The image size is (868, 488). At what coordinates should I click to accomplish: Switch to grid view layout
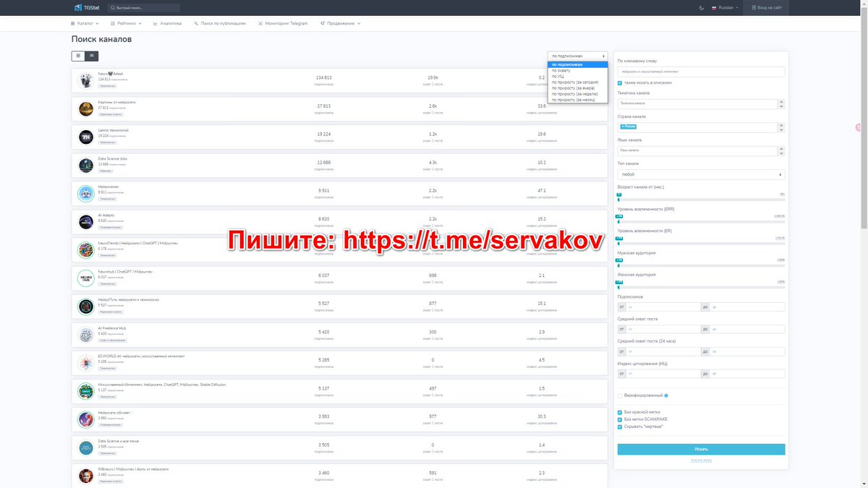[78, 56]
